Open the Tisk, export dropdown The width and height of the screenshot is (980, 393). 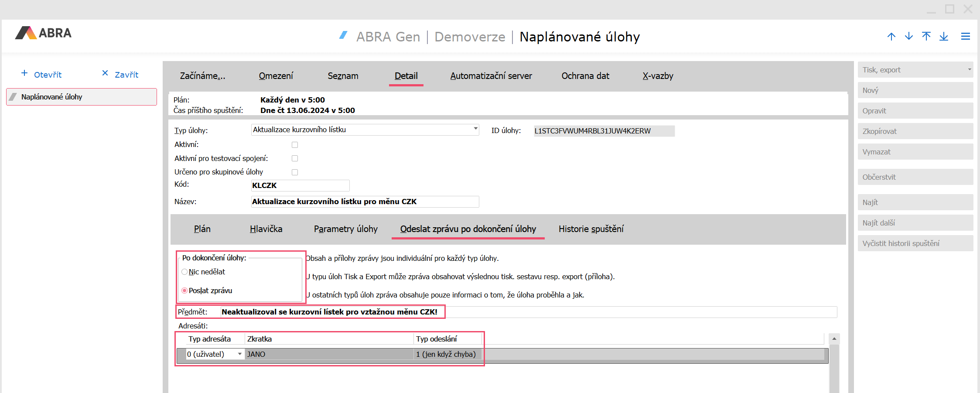coord(969,70)
